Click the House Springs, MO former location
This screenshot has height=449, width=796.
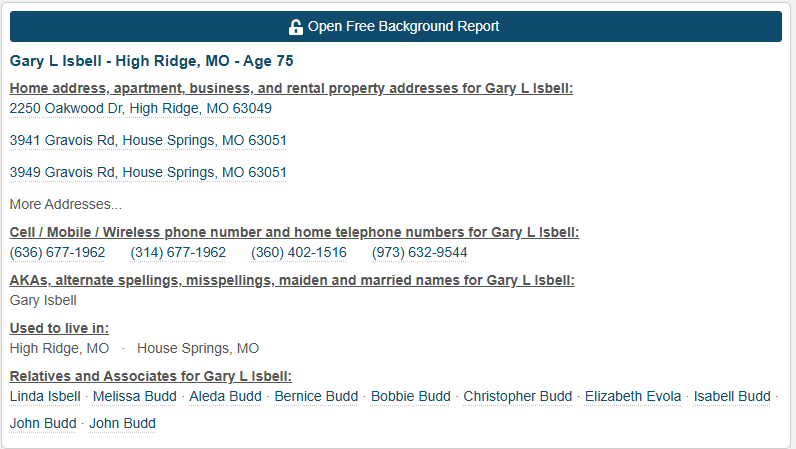198,348
